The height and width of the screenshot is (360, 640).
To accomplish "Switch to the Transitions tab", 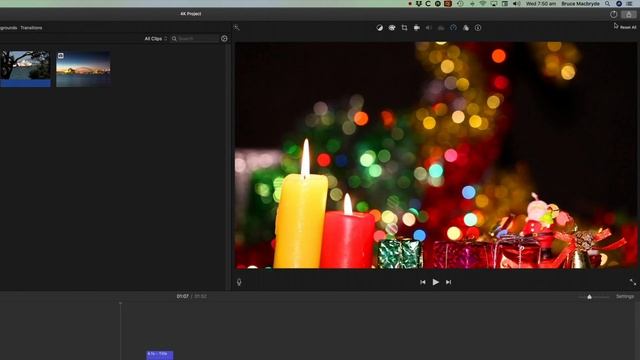I will click(31, 28).
